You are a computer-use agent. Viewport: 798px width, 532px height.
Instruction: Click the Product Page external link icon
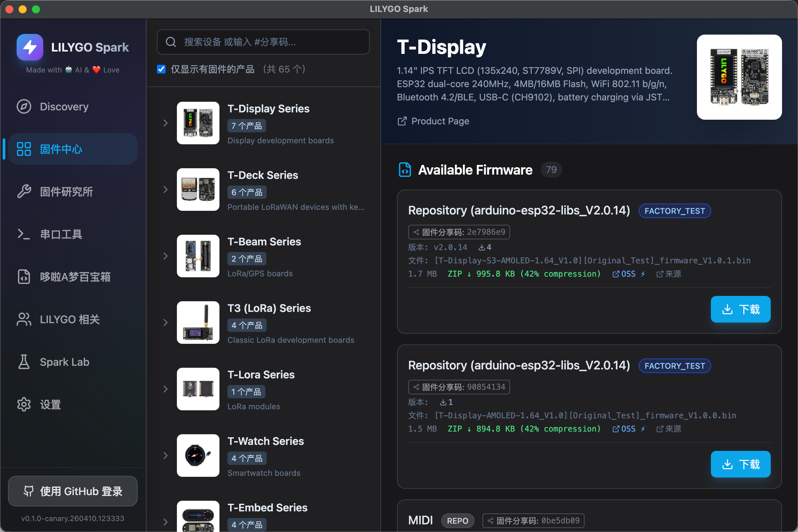coord(402,121)
